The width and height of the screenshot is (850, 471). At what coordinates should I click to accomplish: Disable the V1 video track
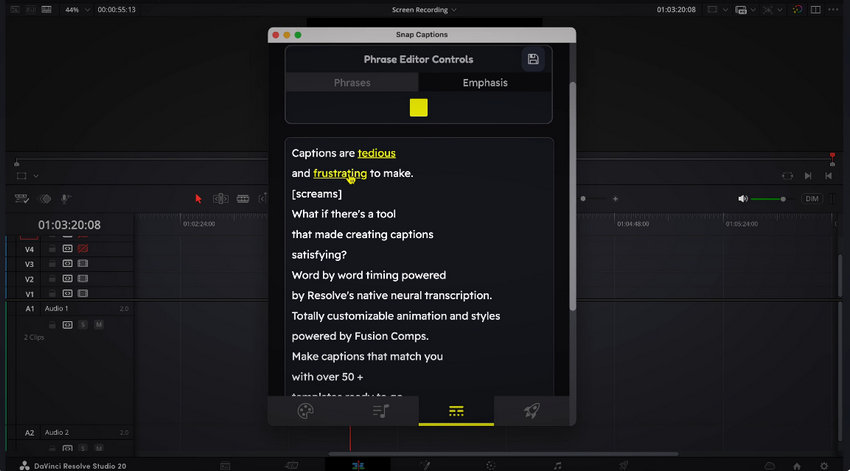83,293
